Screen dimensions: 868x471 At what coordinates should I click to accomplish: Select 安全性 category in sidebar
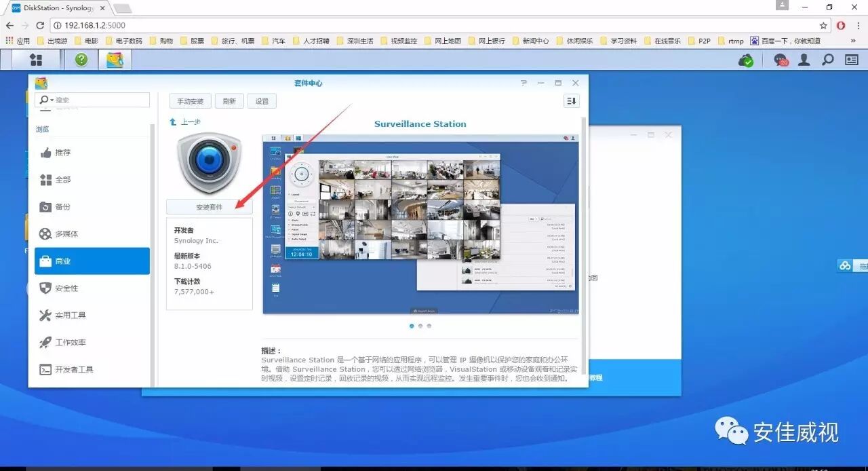(x=92, y=288)
